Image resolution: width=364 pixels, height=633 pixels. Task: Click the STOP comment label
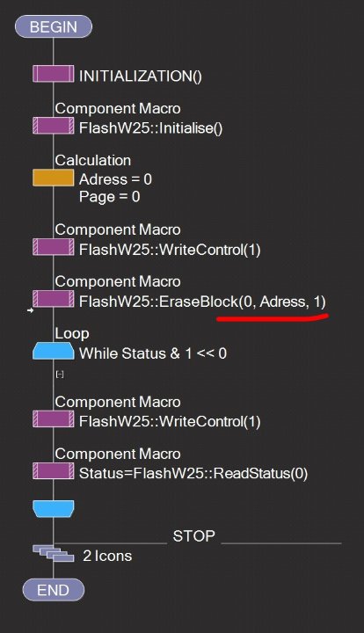point(193,536)
